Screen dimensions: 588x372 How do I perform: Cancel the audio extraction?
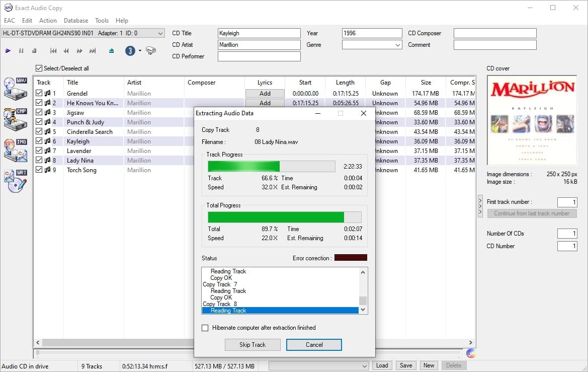pyautogui.click(x=314, y=345)
